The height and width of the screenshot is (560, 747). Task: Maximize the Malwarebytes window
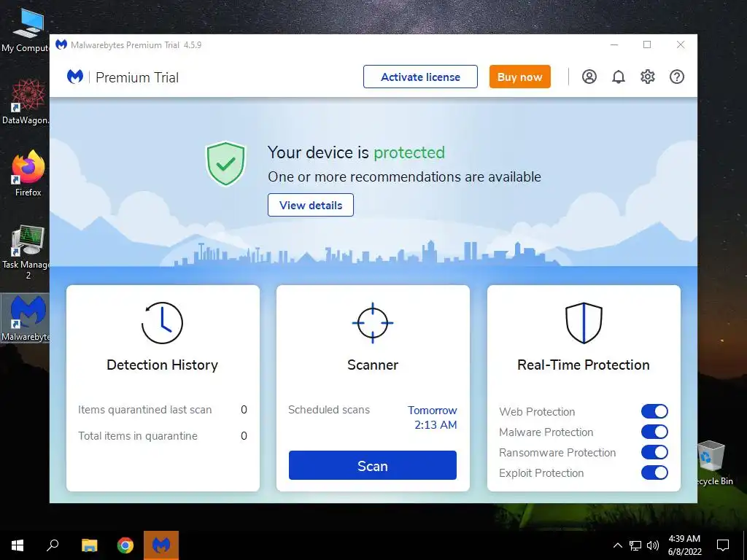tap(647, 44)
